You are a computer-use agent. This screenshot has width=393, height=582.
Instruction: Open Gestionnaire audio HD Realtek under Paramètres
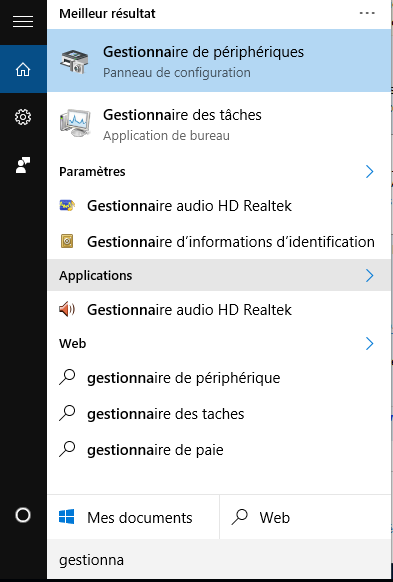219,205
